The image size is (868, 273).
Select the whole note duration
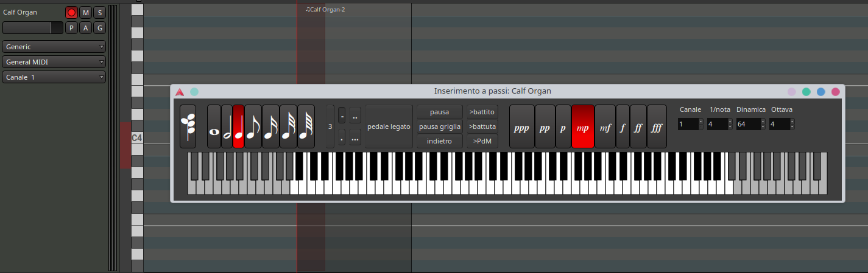tap(214, 126)
